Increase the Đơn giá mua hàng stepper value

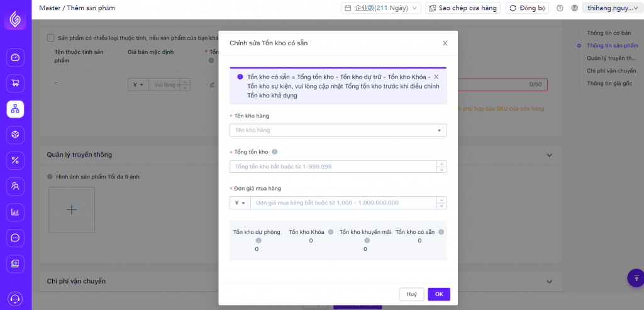pyautogui.click(x=441, y=200)
